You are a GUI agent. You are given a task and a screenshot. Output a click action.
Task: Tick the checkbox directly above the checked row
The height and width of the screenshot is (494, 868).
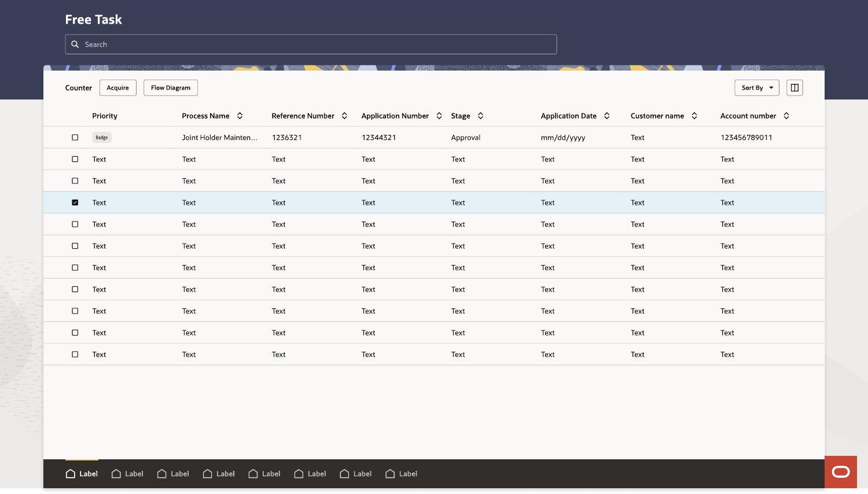(x=75, y=181)
